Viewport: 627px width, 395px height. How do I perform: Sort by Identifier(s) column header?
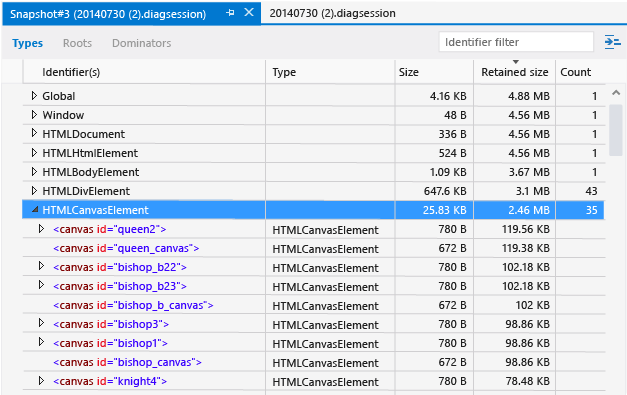click(144, 72)
